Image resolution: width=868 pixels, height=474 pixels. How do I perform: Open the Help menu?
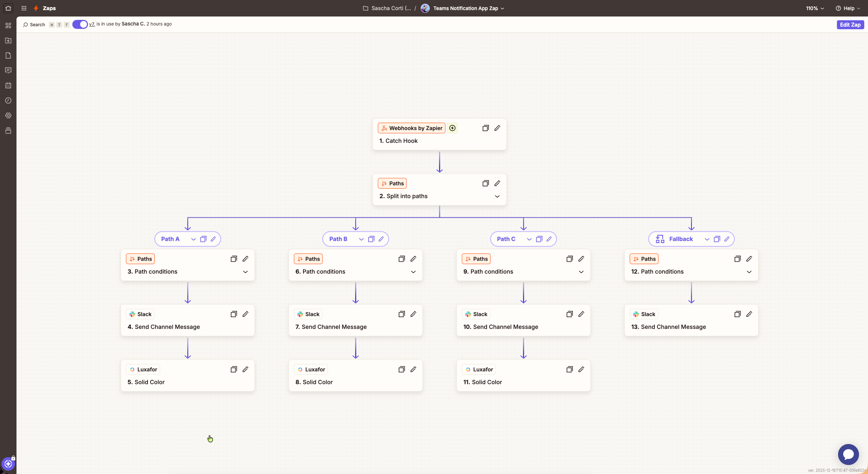(x=848, y=8)
